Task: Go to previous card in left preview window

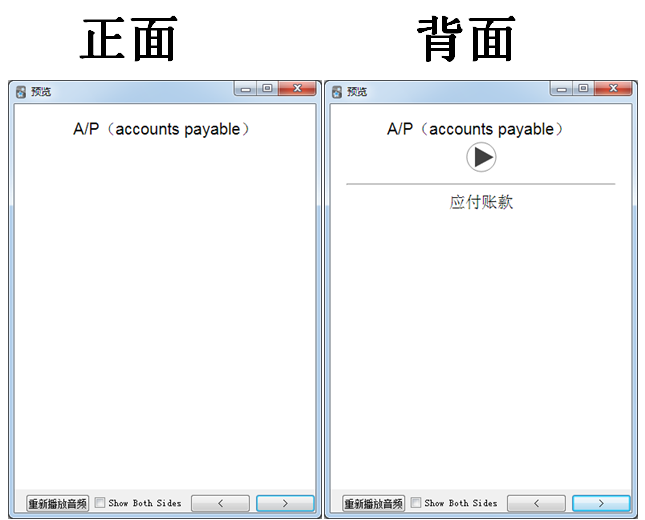Action: (220, 503)
